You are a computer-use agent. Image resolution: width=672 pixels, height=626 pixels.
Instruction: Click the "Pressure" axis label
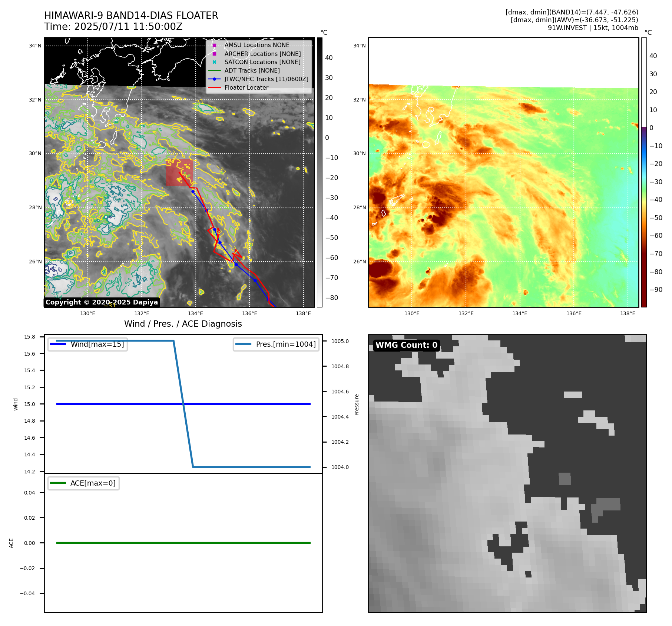357,404
